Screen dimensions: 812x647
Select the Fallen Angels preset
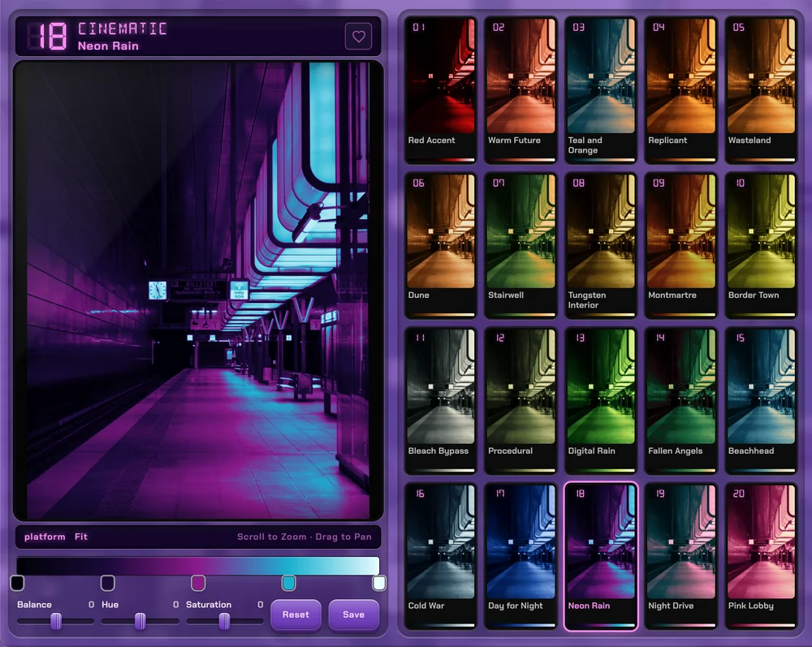coord(680,401)
